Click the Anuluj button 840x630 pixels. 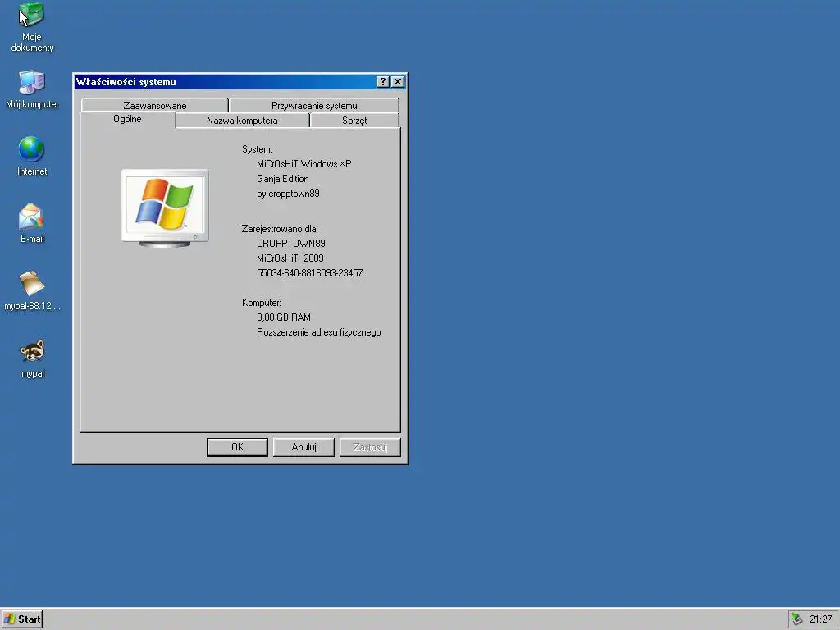pos(304,447)
